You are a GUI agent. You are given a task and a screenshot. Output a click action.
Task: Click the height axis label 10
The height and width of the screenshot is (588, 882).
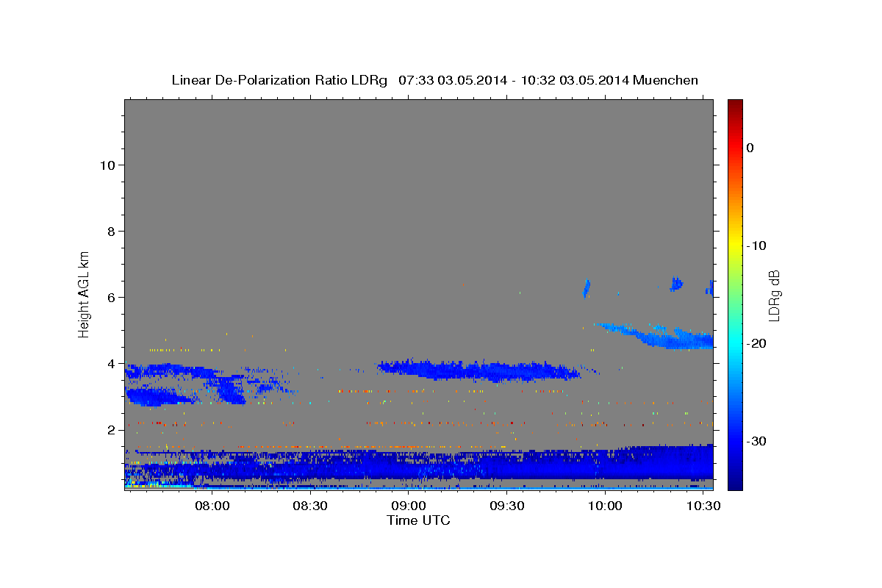107,165
